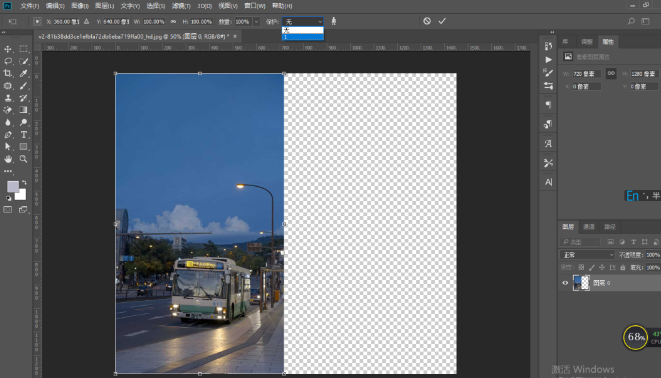Select the Move tool
The height and width of the screenshot is (378, 661).
coord(8,49)
